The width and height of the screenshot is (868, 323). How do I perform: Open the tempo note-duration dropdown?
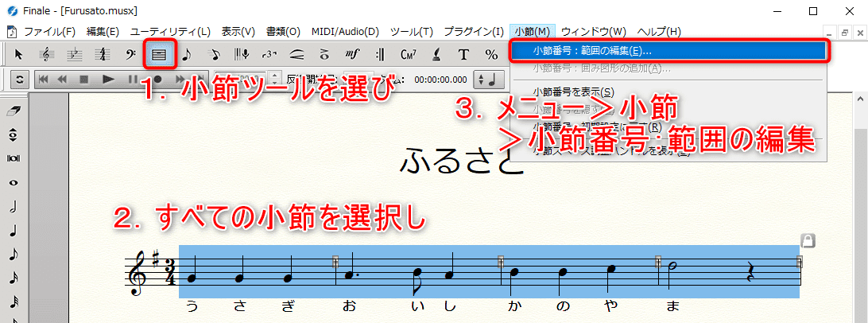(x=488, y=80)
